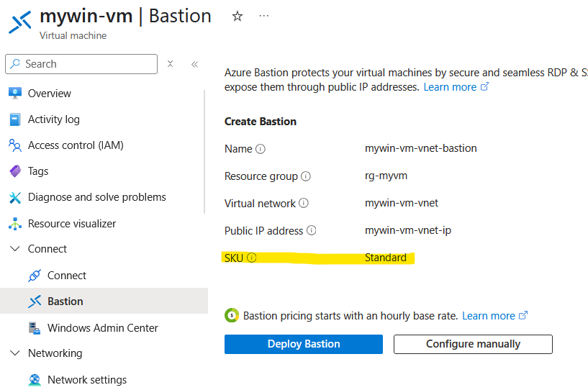588x390 pixels.
Task: Click the Resource visualizer hierarchy icon
Action: [15, 224]
